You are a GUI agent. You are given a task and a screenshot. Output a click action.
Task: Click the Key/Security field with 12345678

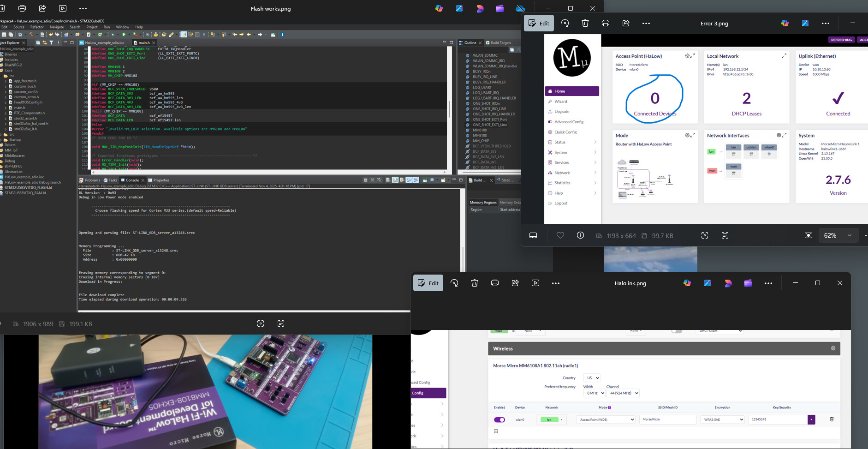[x=778, y=419]
